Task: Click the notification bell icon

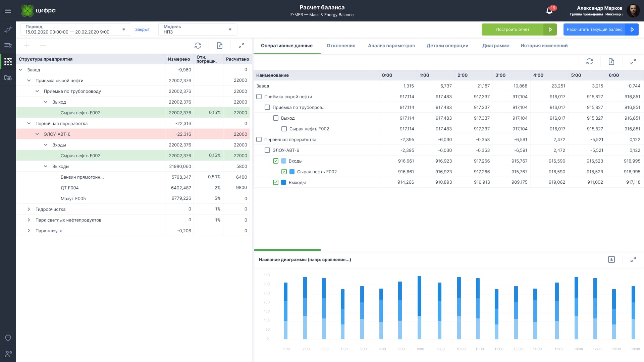Action: click(549, 11)
